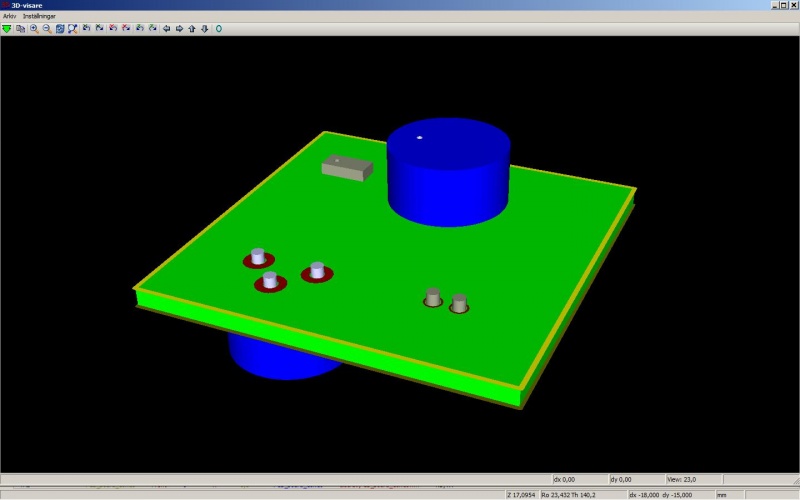The width and height of the screenshot is (800, 500).
Task: Copy 3D image to clipboard icon
Action: pos(20,28)
